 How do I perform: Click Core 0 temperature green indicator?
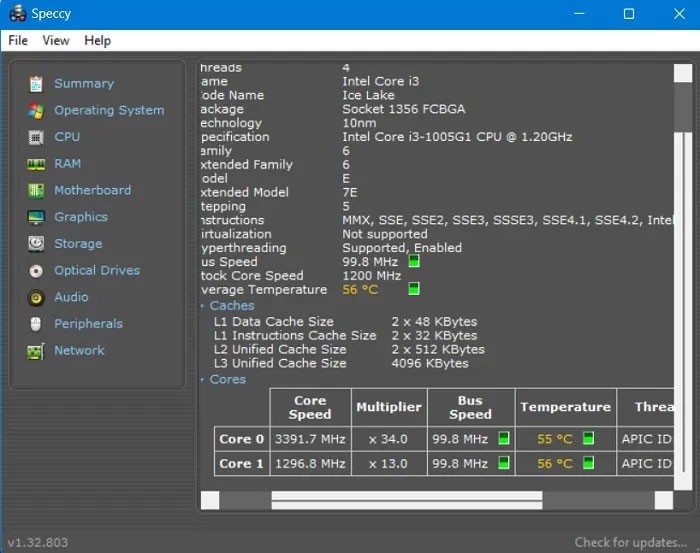click(589, 439)
